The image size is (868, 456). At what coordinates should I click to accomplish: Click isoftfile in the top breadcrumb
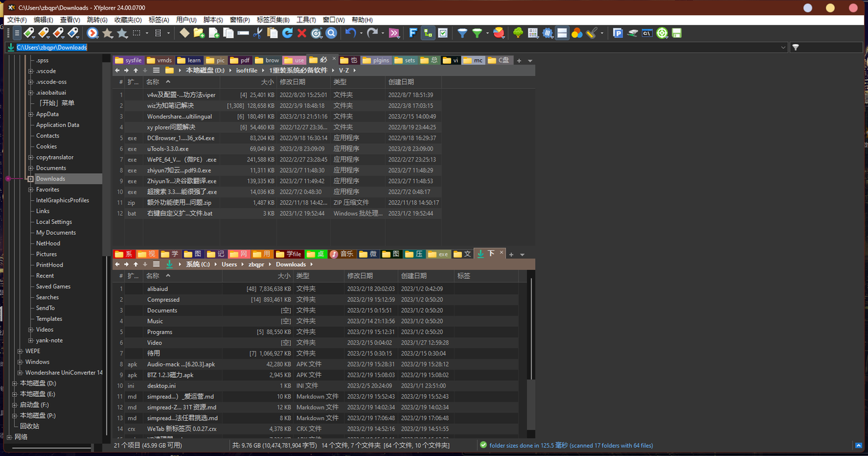click(247, 71)
